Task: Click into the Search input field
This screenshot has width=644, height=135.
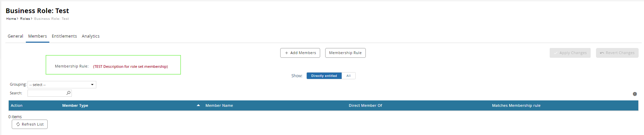Action: coord(47,93)
